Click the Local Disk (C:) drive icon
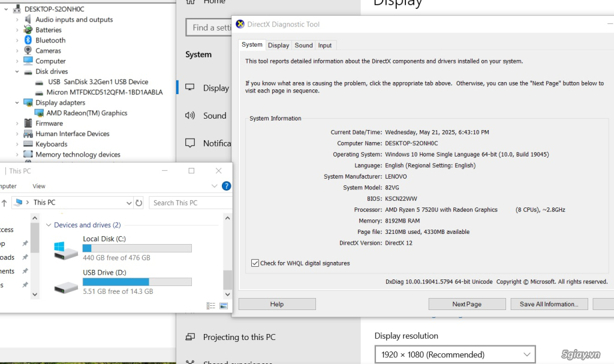Image resolution: width=614 pixels, height=364 pixels. [x=66, y=251]
